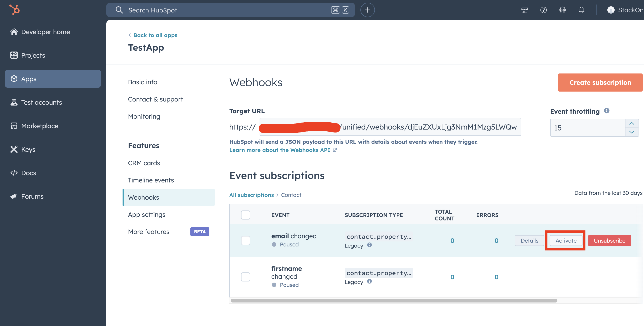Screen dimensions: 644x326
Task: Open the notifications bell
Action: click(581, 10)
